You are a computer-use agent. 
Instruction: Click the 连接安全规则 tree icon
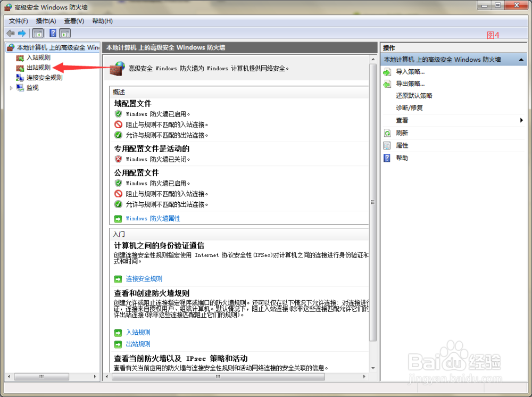[20, 78]
